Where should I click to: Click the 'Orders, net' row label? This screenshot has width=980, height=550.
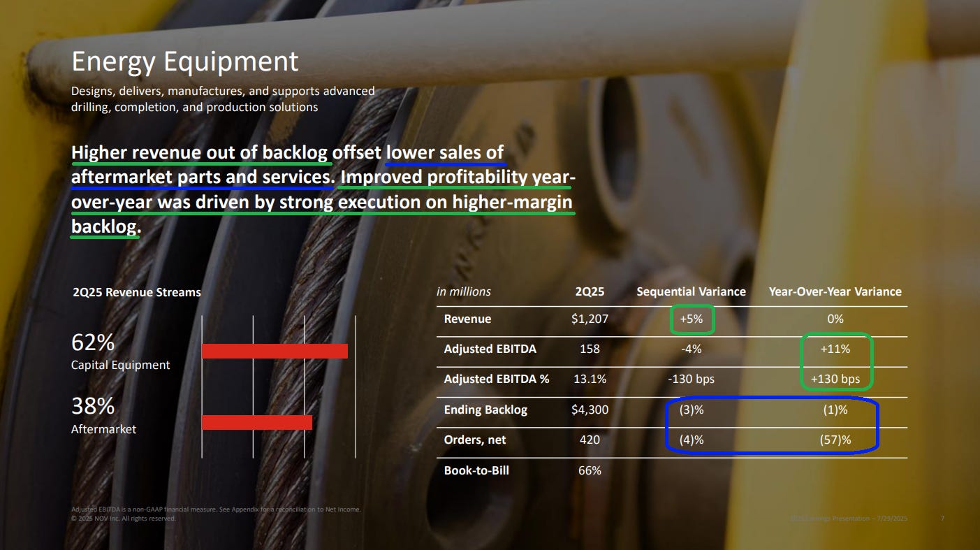(475, 440)
